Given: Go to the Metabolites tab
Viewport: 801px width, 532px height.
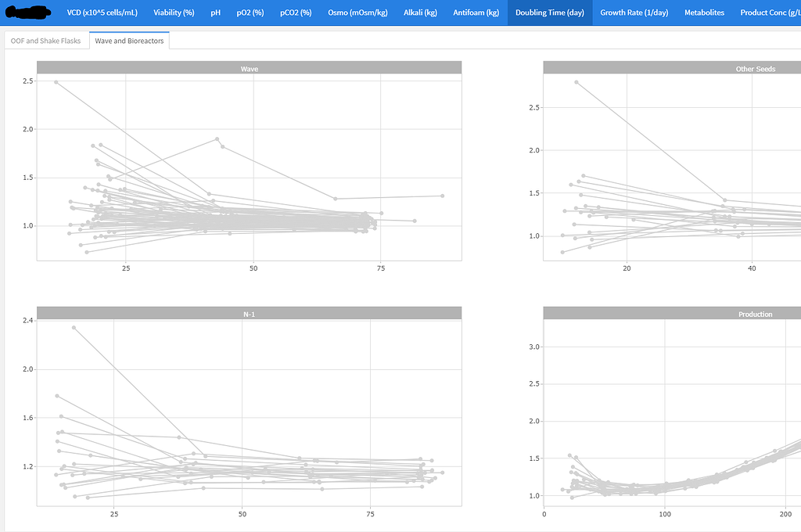Looking at the screenshot, I should coord(705,13).
